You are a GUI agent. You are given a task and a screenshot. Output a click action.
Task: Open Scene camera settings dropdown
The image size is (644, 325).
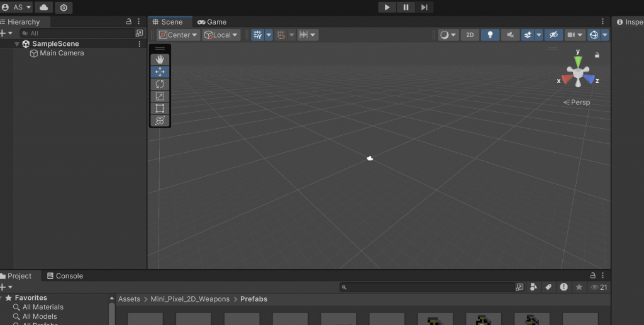tap(575, 35)
